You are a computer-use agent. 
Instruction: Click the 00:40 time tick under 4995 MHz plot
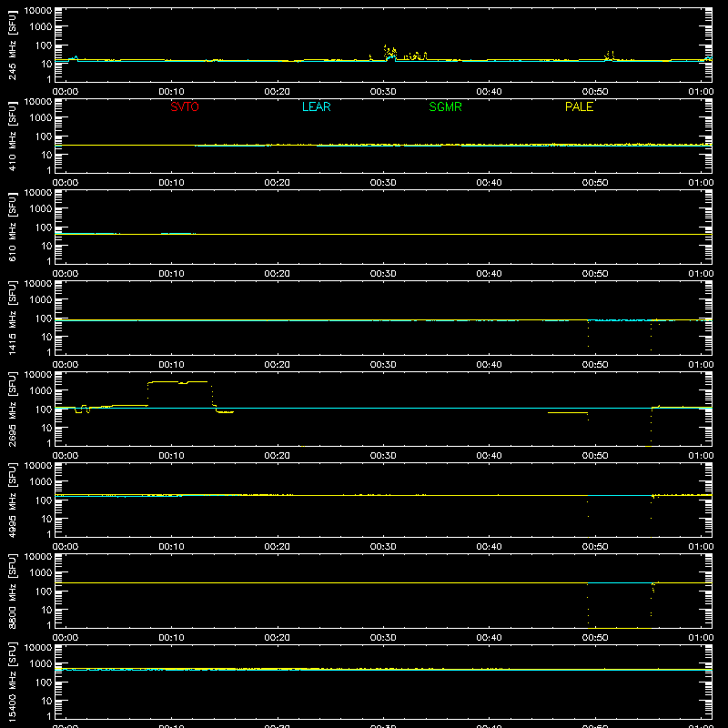point(489,547)
